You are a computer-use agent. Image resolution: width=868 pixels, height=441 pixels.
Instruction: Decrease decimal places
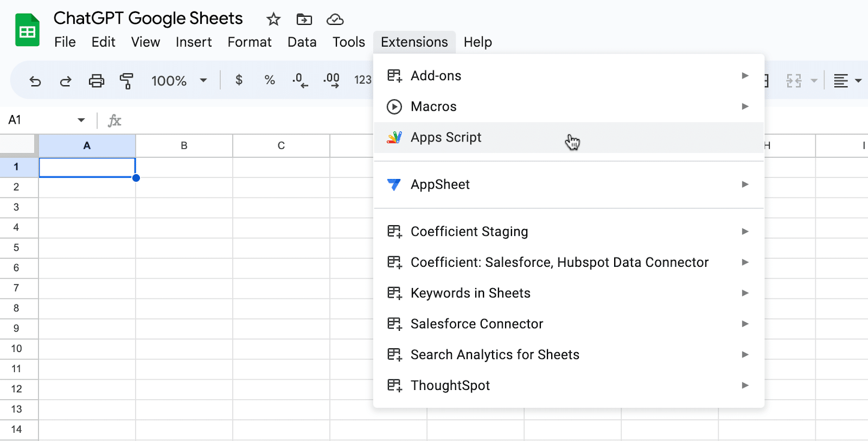tap(300, 80)
